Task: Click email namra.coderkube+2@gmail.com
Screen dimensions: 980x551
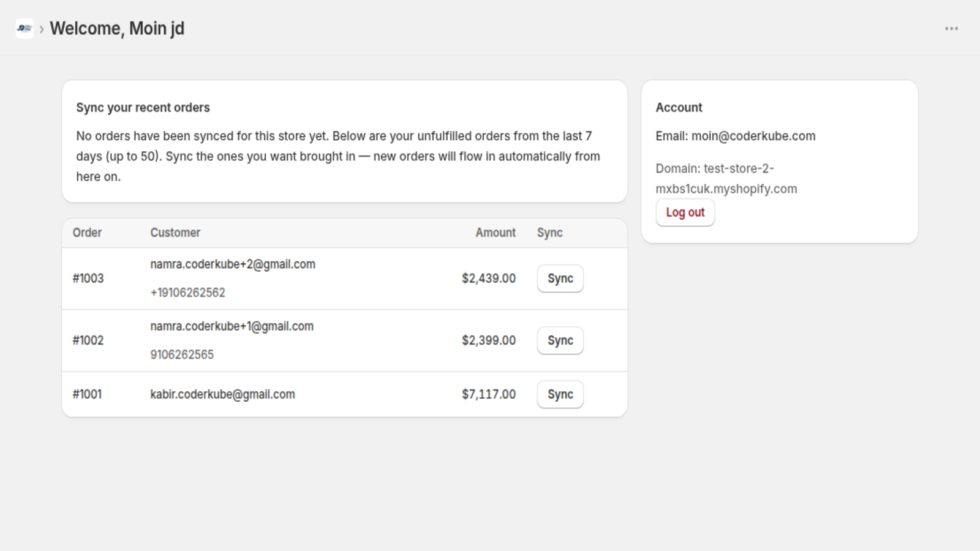Action: 233,264
